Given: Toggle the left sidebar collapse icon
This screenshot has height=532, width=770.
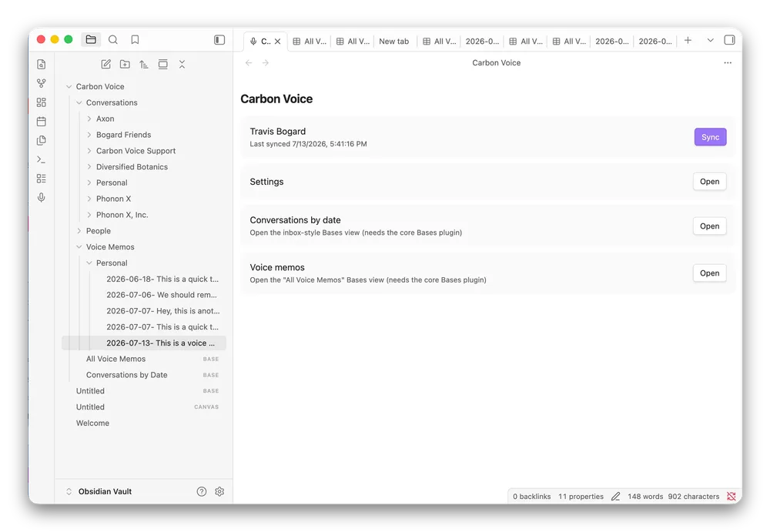Looking at the screenshot, I should point(219,40).
